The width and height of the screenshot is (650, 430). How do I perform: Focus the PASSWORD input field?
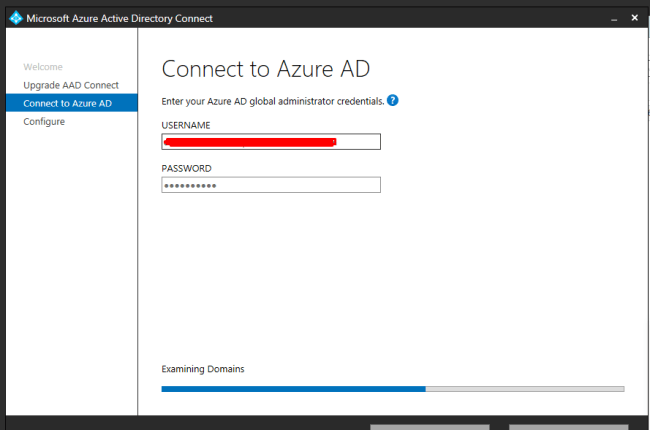(x=271, y=185)
